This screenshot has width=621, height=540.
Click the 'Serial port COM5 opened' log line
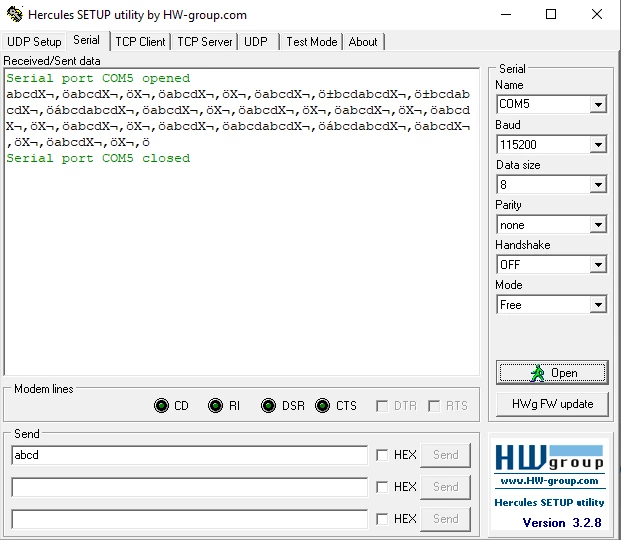(98, 78)
